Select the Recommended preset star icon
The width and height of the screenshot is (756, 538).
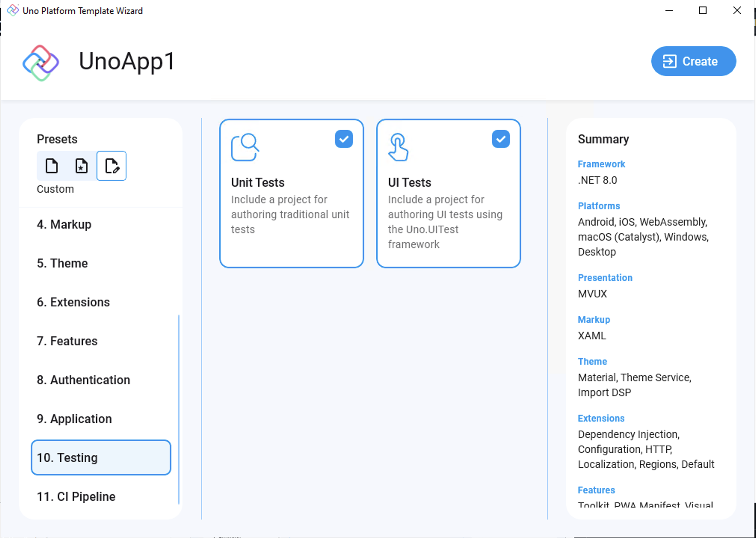(x=81, y=166)
